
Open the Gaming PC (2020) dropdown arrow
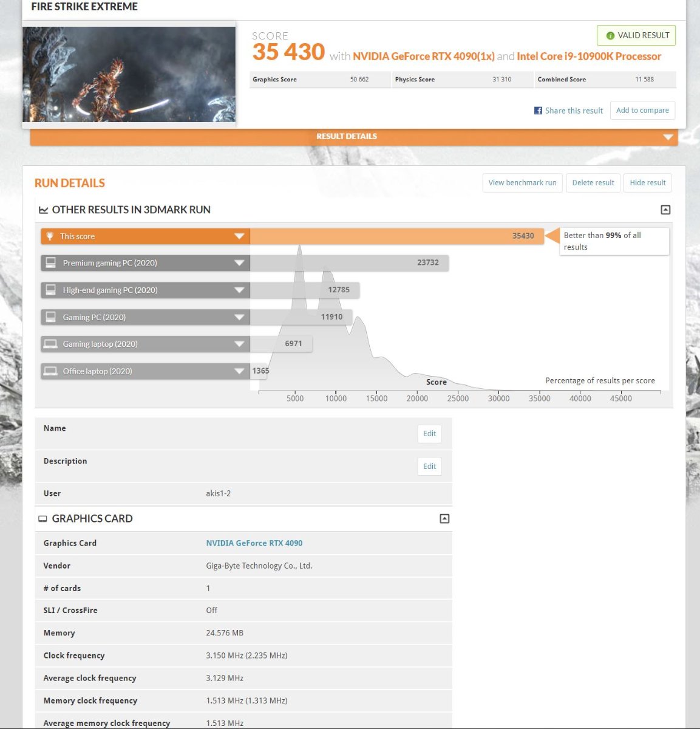[239, 317]
